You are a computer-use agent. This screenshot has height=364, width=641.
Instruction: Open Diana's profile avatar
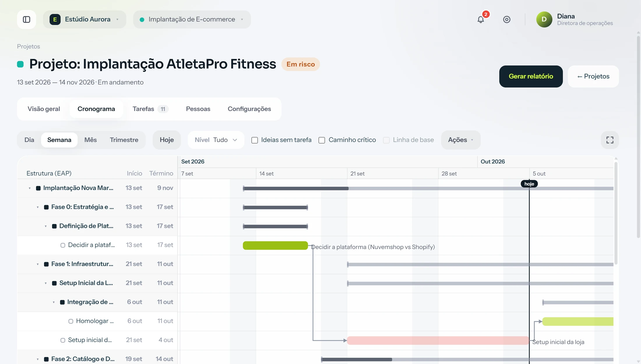coord(544,19)
